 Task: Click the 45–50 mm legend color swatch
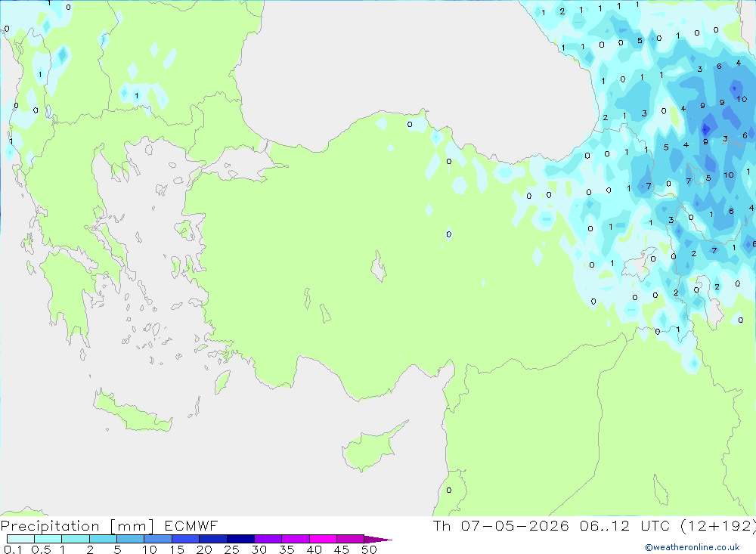(350, 539)
